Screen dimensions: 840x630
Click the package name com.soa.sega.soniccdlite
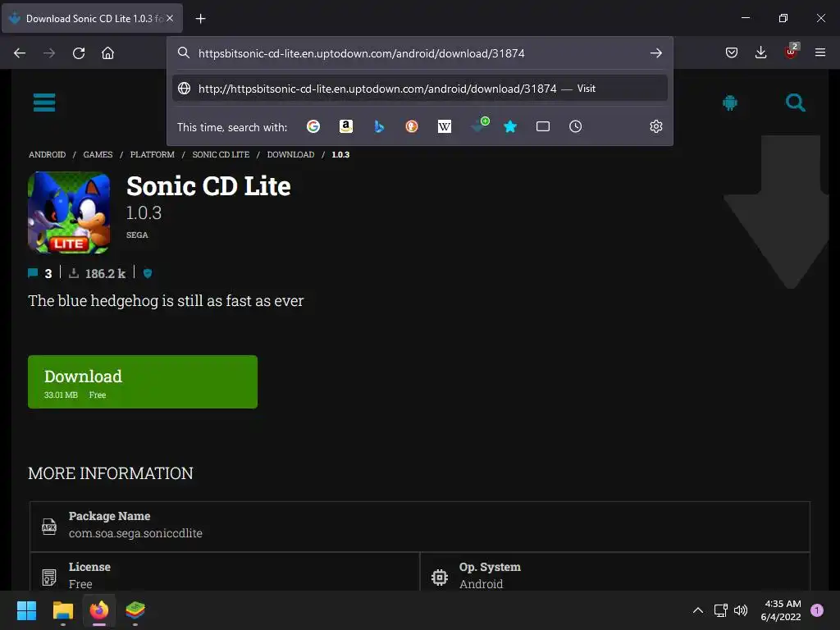135,533
